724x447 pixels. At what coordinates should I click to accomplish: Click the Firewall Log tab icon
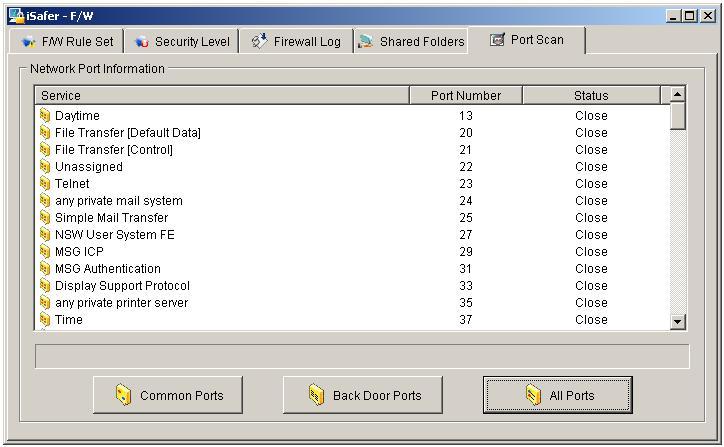[x=259, y=41]
